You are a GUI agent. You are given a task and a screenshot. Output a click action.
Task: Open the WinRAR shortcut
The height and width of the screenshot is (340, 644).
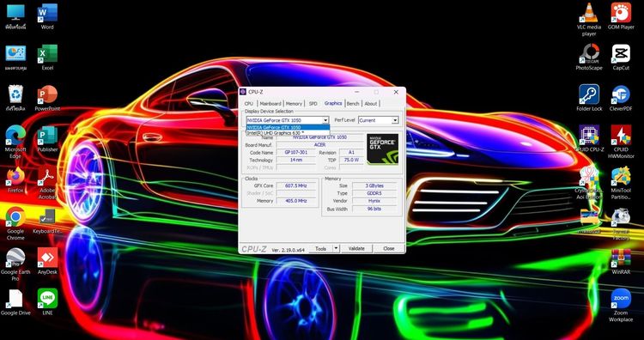tap(621, 261)
